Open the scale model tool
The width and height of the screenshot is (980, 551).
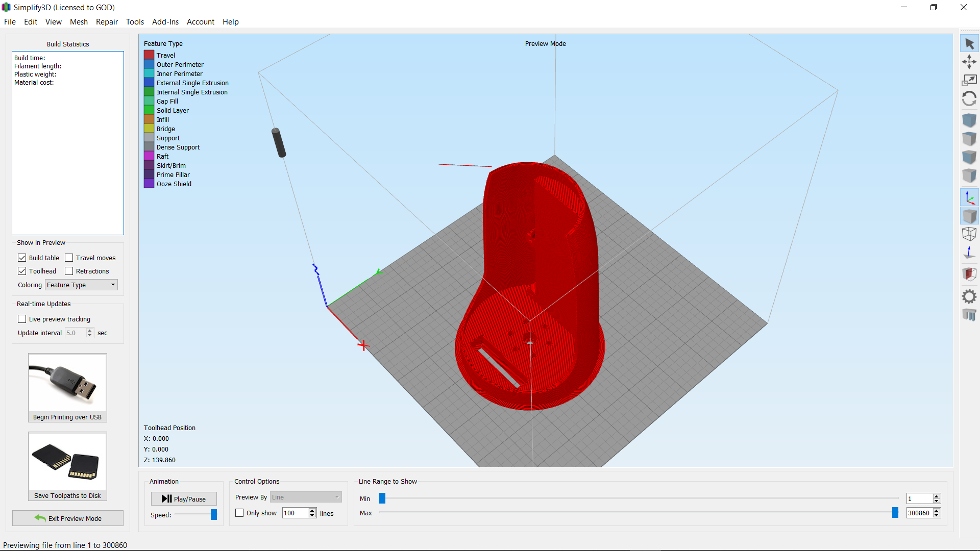969,80
